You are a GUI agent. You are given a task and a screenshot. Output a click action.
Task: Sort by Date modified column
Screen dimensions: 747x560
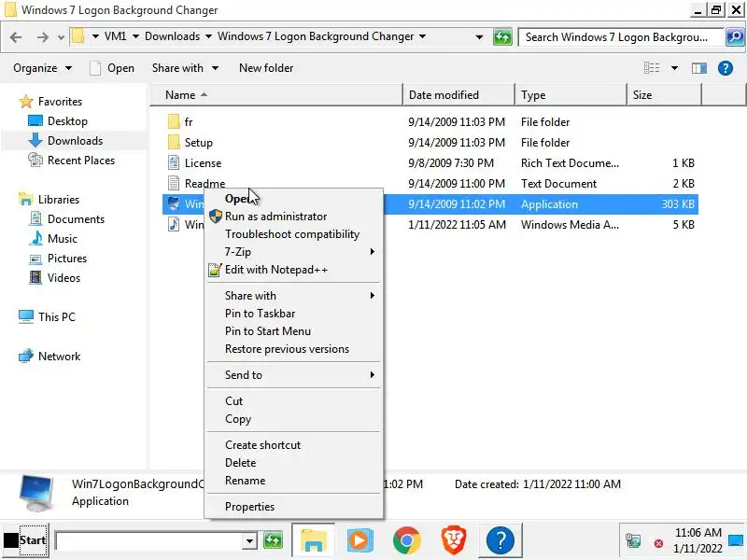click(459, 95)
